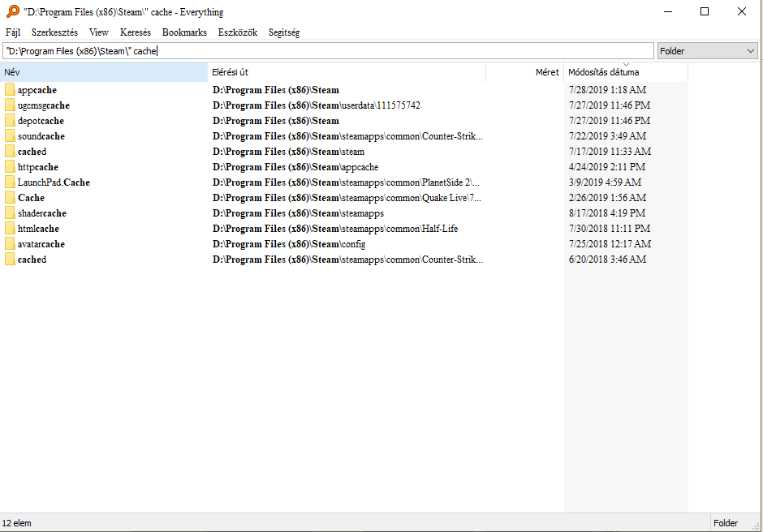Image resolution: width=763 pixels, height=532 pixels.
Task: Open the Folder filter dropdown
Action: pos(708,51)
